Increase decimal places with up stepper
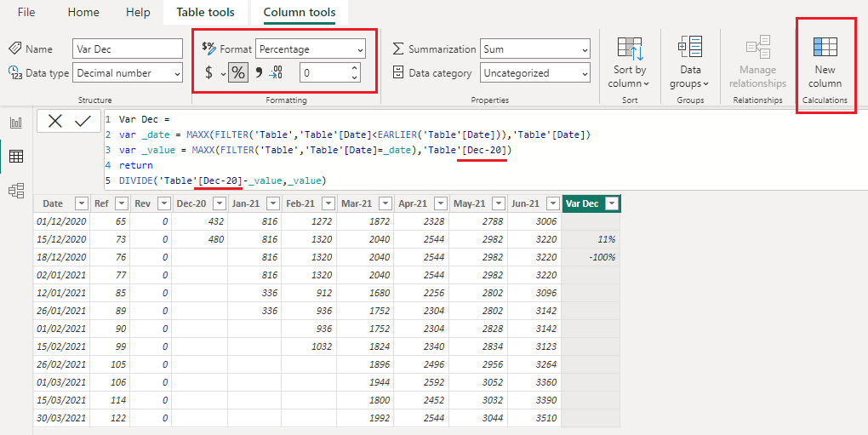 tap(355, 68)
